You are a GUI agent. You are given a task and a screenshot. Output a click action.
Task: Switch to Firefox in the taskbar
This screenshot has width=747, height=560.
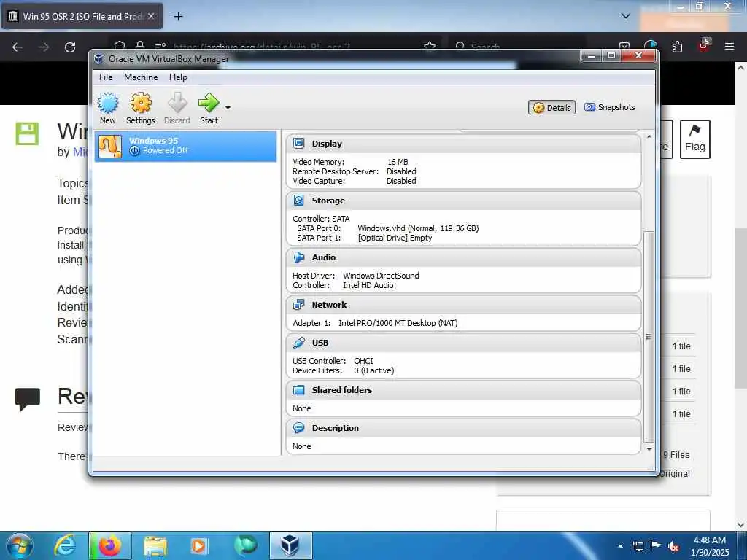point(110,545)
